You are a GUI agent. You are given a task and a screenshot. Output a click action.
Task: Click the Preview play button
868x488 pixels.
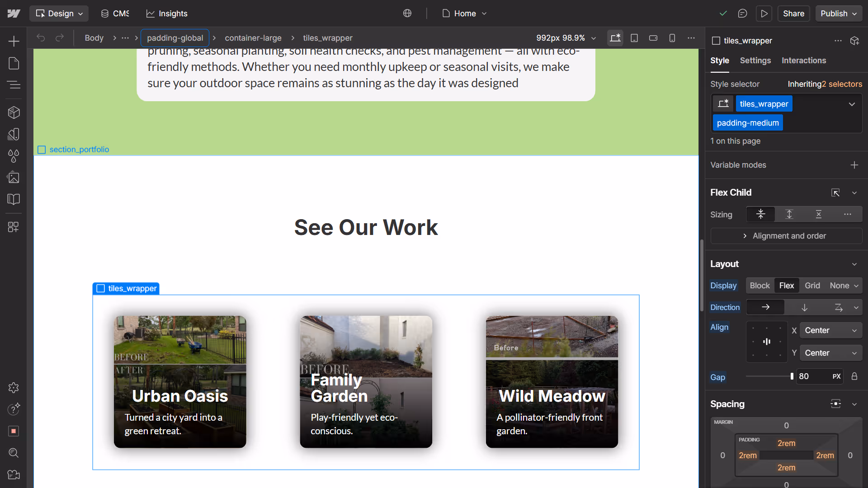[x=764, y=14]
